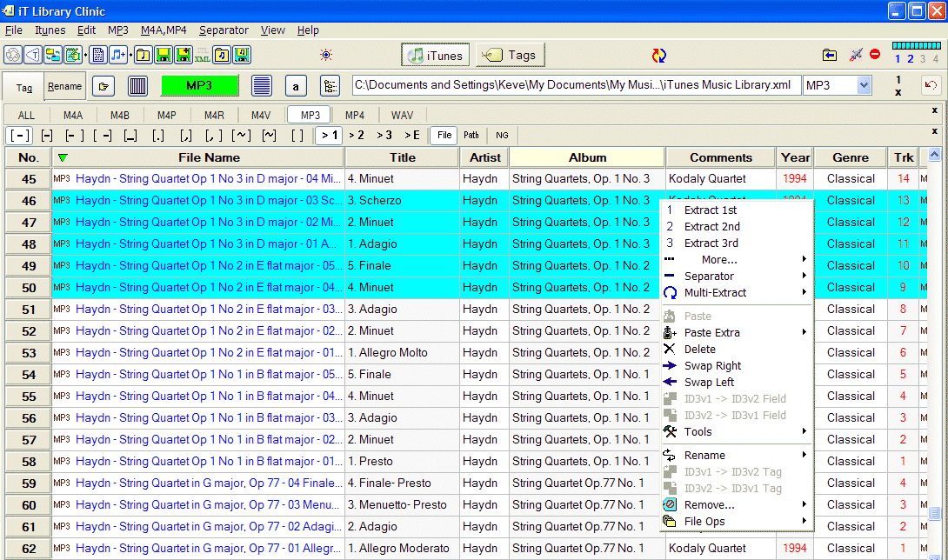This screenshot has height=560, width=948.
Task: Click the yellow-blue refresh arrows icon
Action: (659, 56)
